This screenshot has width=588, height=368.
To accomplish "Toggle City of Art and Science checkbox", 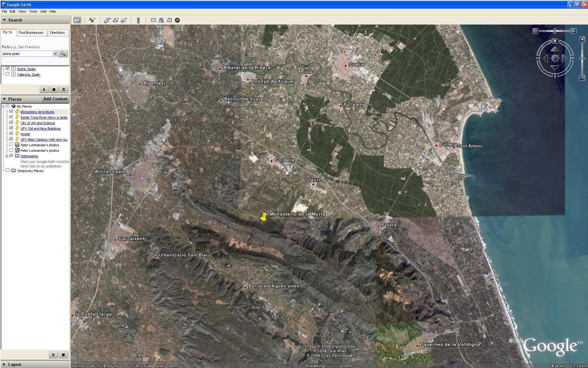I will pos(11,123).
